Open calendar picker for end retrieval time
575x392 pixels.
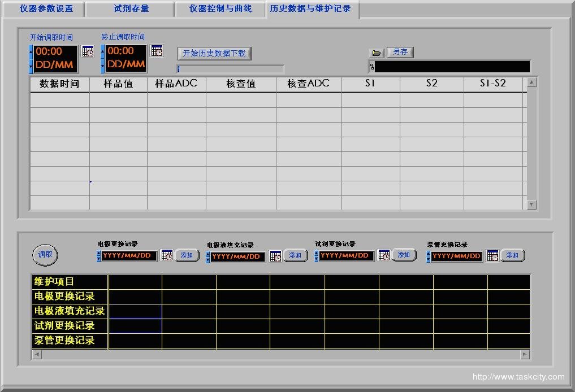pos(157,51)
